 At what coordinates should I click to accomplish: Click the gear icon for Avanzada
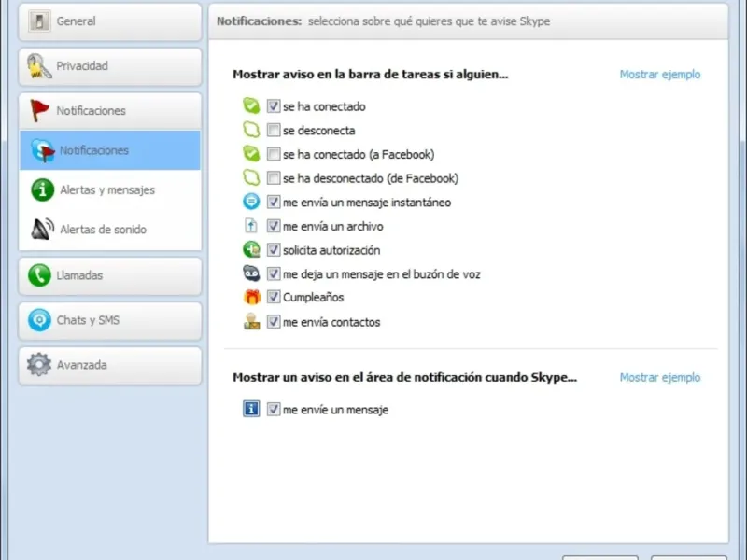pyautogui.click(x=39, y=365)
